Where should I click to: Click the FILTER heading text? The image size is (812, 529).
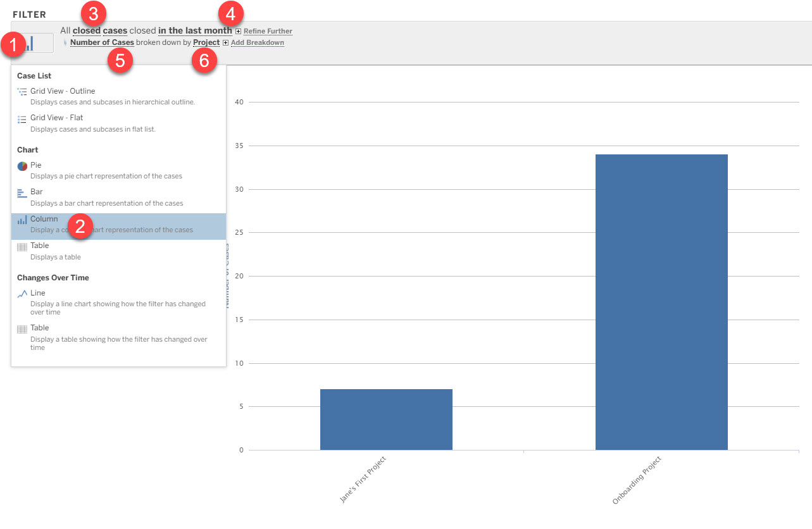pos(29,14)
